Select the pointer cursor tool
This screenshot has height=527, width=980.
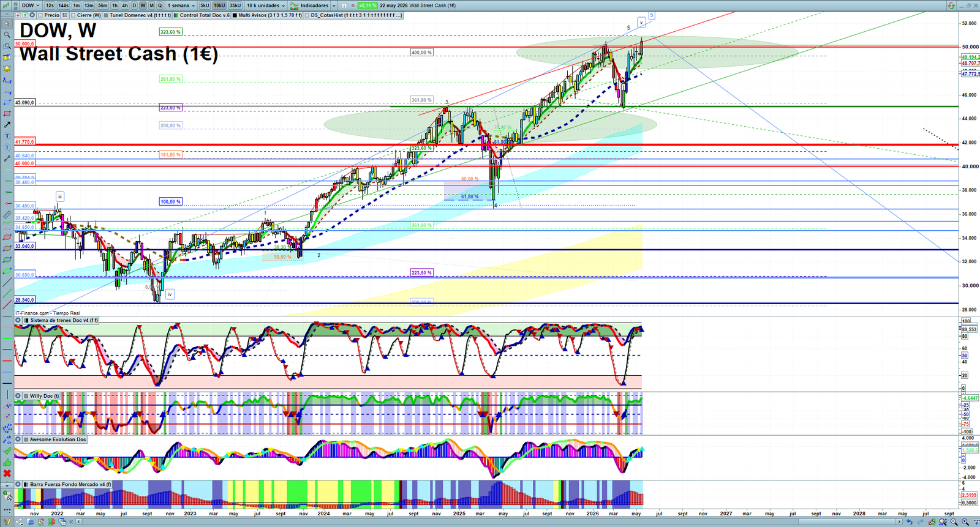tap(7, 23)
